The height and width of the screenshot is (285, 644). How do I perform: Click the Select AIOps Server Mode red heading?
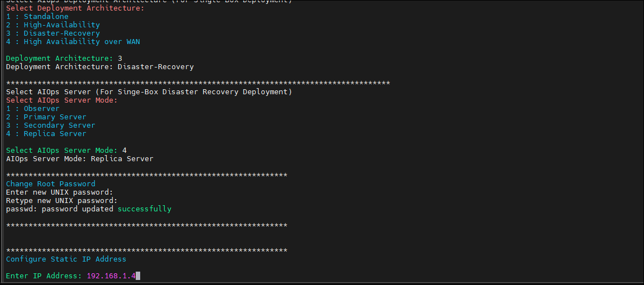[x=61, y=100]
